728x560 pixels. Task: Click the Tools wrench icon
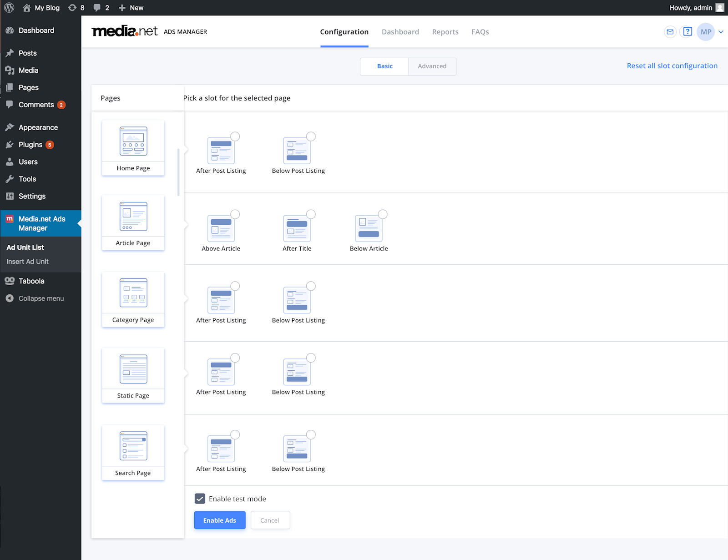point(10,179)
